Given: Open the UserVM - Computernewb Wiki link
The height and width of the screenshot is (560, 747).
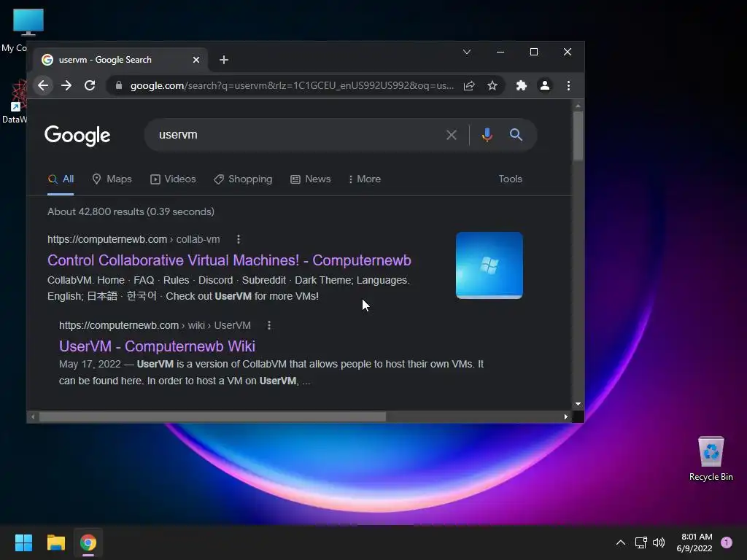Looking at the screenshot, I should click(x=158, y=346).
